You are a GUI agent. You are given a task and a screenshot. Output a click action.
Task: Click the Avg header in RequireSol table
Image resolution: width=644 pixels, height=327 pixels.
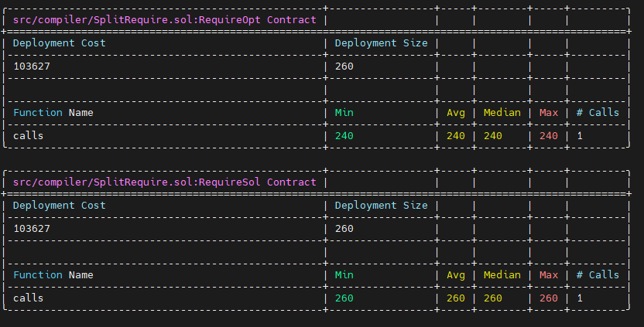coord(456,275)
